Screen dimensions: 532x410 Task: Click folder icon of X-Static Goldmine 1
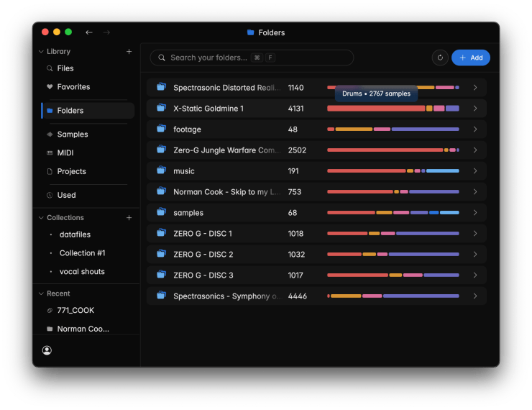[162, 108]
